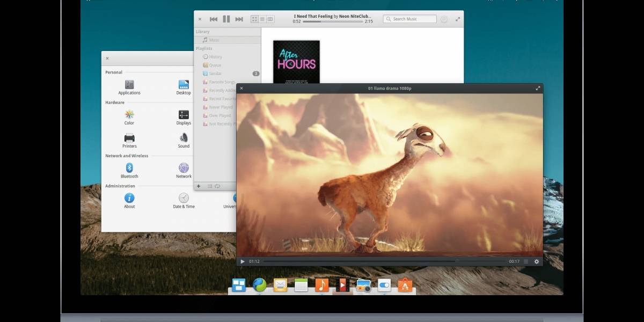The width and height of the screenshot is (644, 322).
Task: Open multitasking view from dock
Action: tap(239, 285)
